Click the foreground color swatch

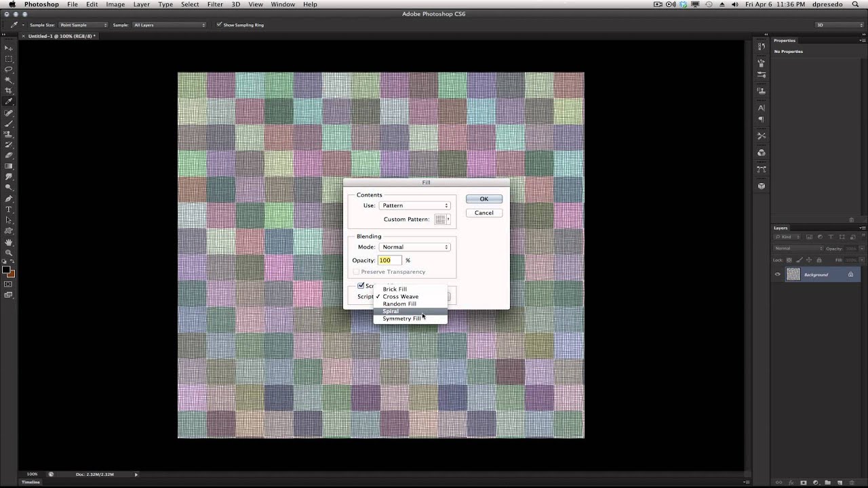pos(6,270)
